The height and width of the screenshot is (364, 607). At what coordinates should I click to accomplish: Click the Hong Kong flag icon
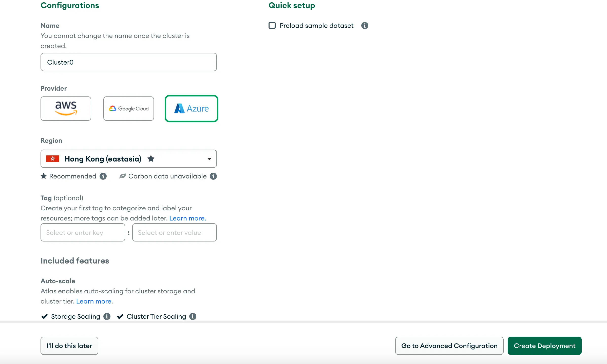[53, 159]
